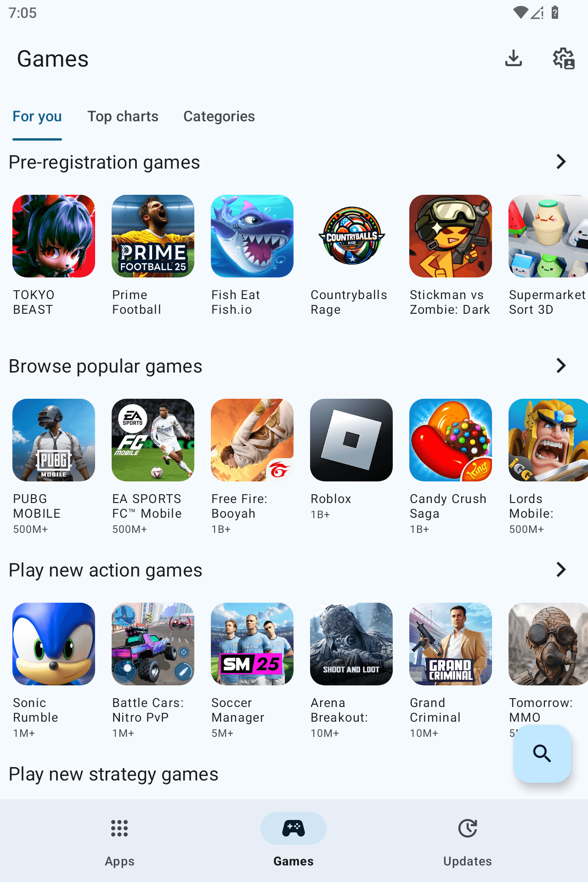Image resolution: width=588 pixels, height=882 pixels.
Task: Open EA SPORTS FC Mobile icon
Action: 153,440
